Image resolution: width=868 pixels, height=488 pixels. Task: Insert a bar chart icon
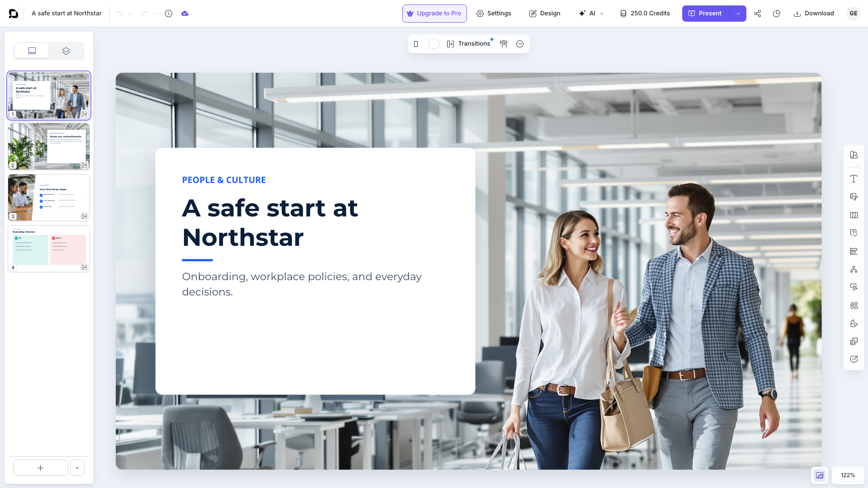[854, 251]
